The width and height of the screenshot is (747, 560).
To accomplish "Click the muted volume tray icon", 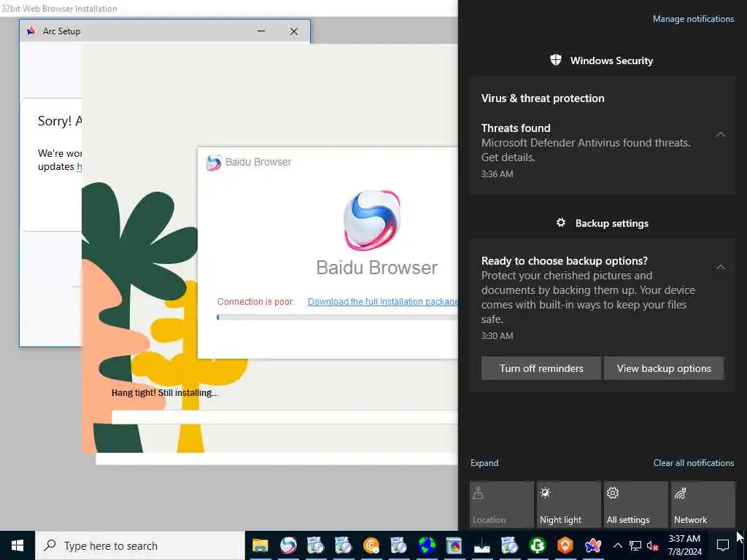I will click(x=653, y=545).
